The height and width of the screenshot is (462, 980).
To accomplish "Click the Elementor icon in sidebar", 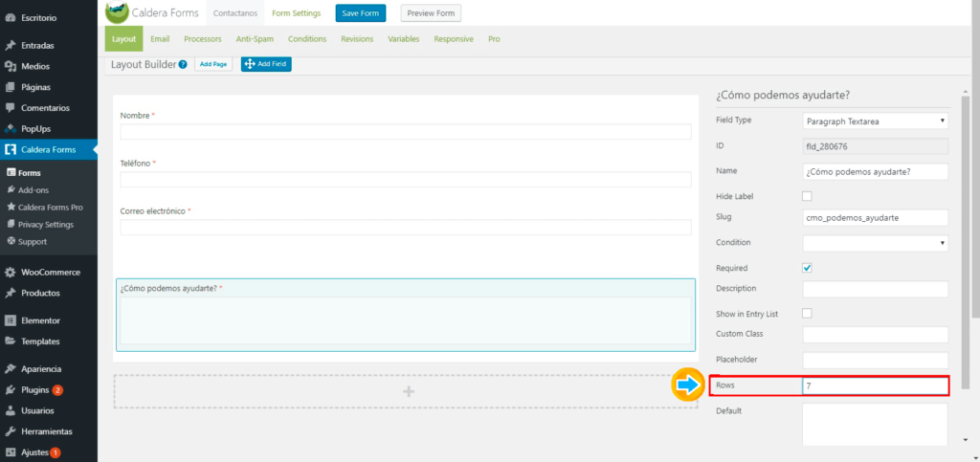I will pos(10,320).
